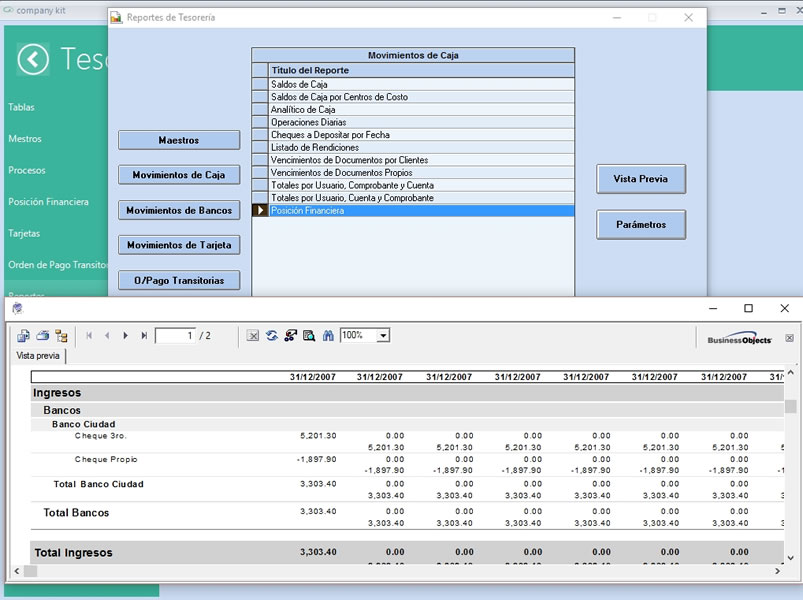The height and width of the screenshot is (600, 803).
Task: Select Vencimientos de Documentos Propios
Action: (422, 173)
